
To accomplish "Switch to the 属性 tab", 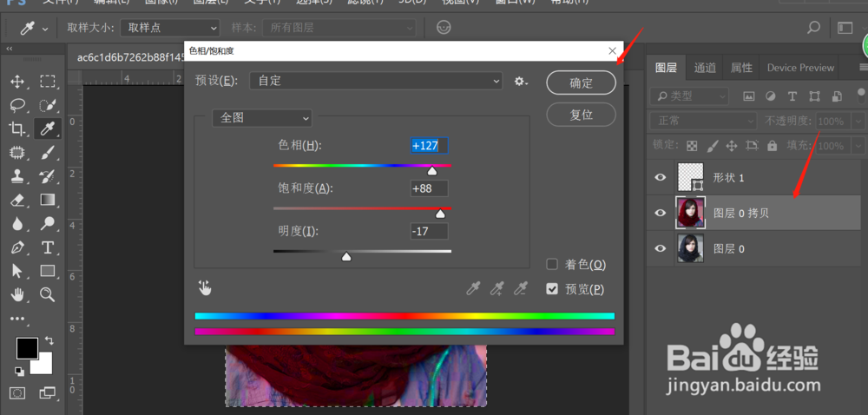I will click(x=741, y=68).
